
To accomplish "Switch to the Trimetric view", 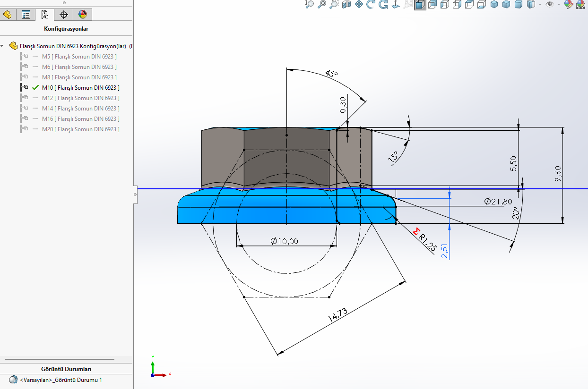I will point(506,5).
